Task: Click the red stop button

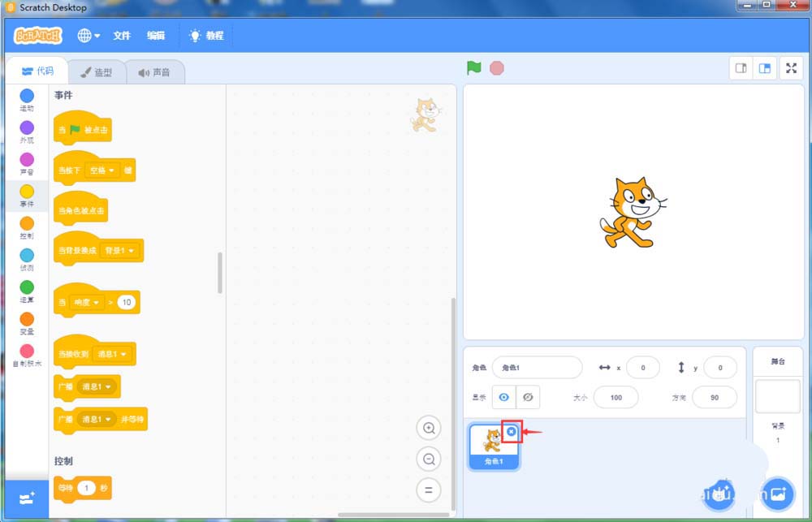Action: coord(497,68)
